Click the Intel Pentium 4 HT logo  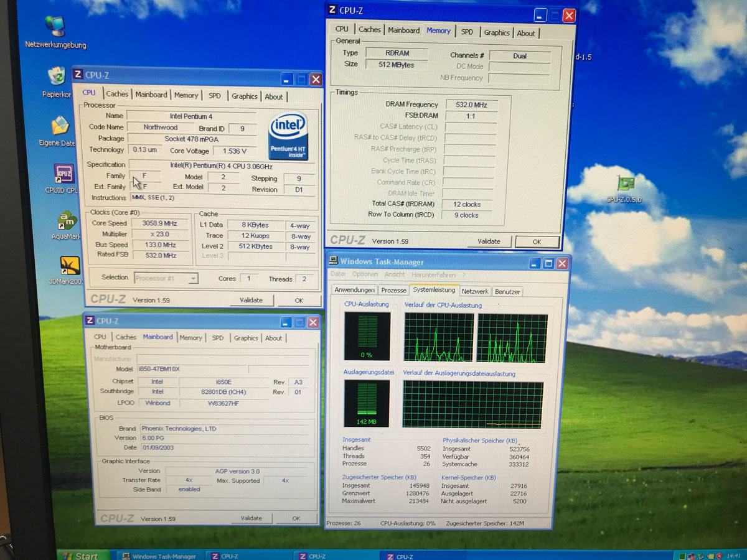pyautogui.click(x=288, y=136)
